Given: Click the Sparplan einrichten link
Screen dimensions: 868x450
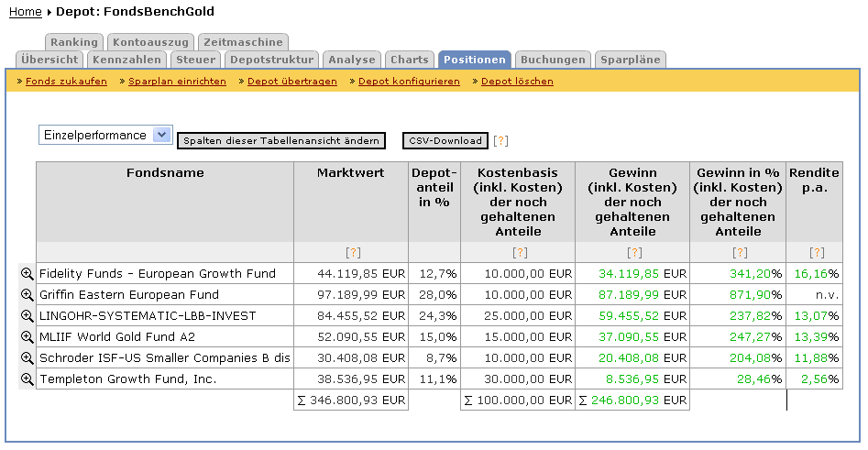Looking at the screenshot, I should [177, 82].
